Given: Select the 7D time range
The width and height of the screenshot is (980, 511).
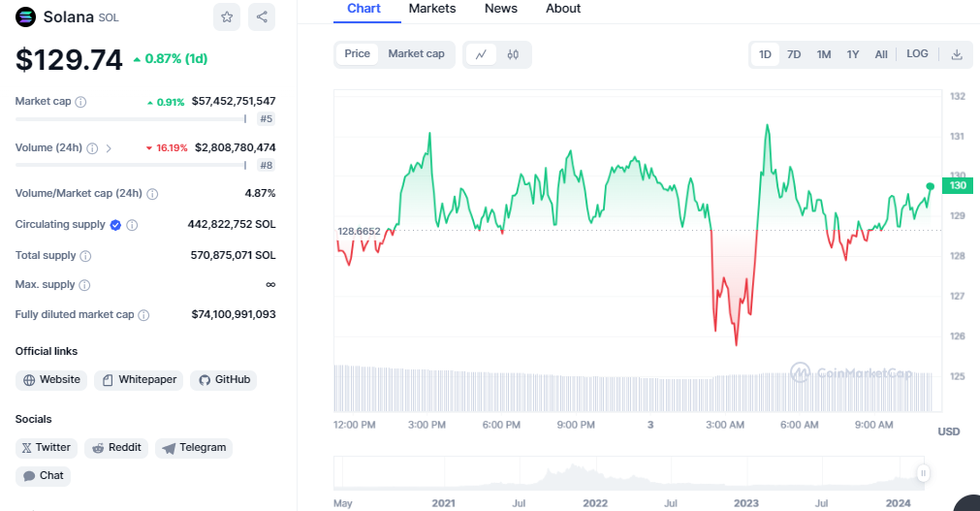Looking at the screenshot, I should coord(794,54).
